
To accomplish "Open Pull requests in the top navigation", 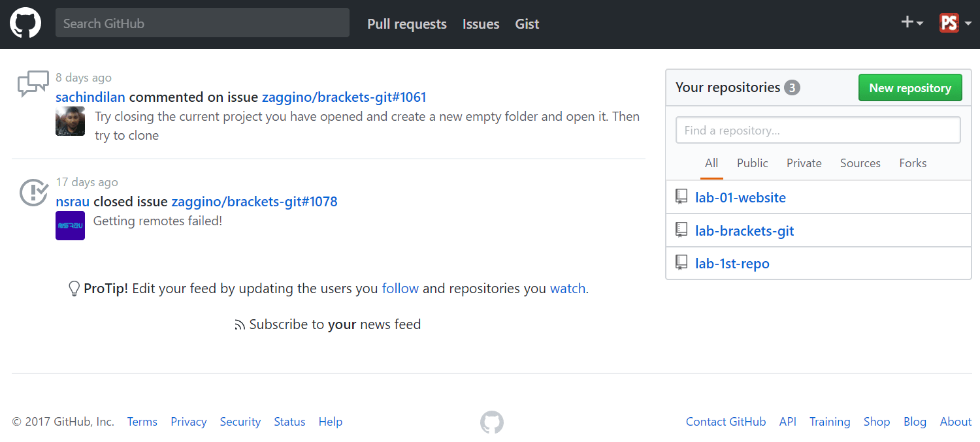I will (x=407, y=24).
